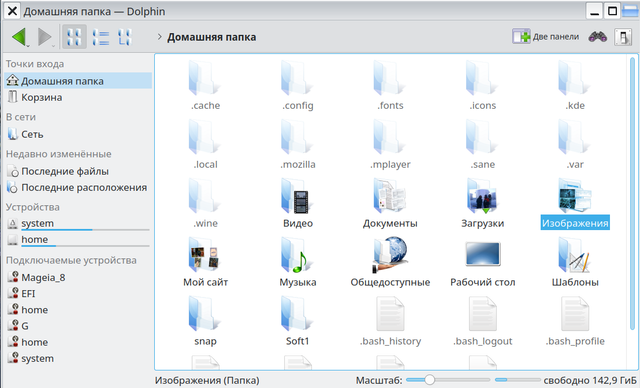Click the Недавно изменённые section header

[x=58, y=154]
